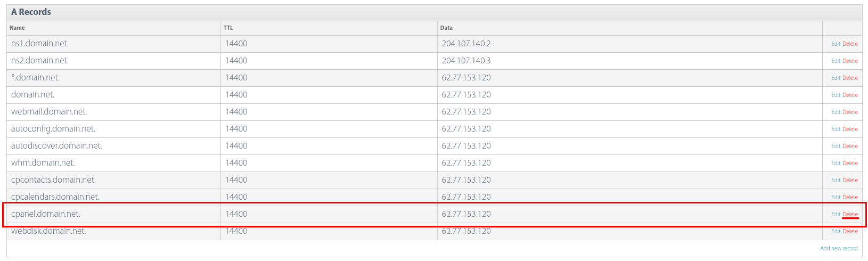This screenshot has height=261, width=868.
Task: Delete the cpanel.domain.net. record
Action: tap(850, 214)
